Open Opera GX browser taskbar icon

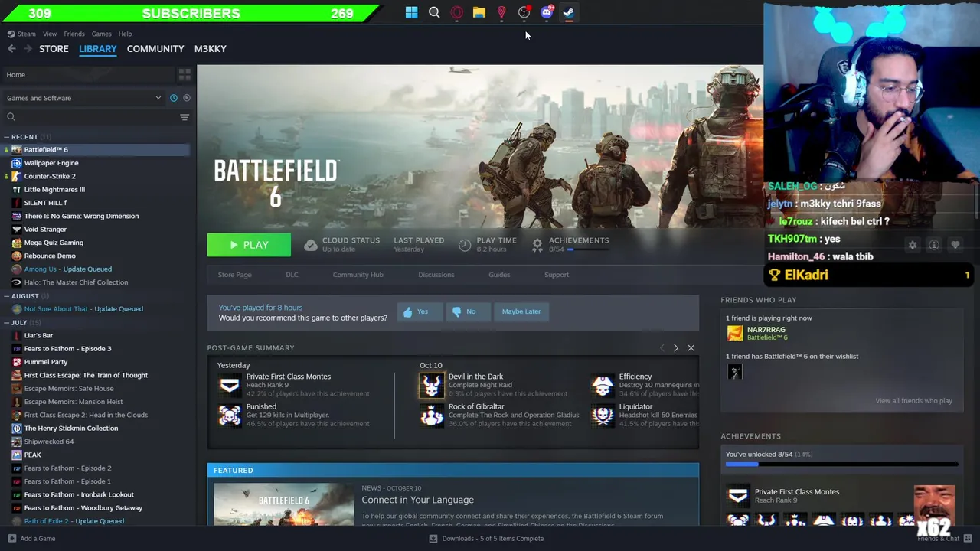[x=456, y=12]
